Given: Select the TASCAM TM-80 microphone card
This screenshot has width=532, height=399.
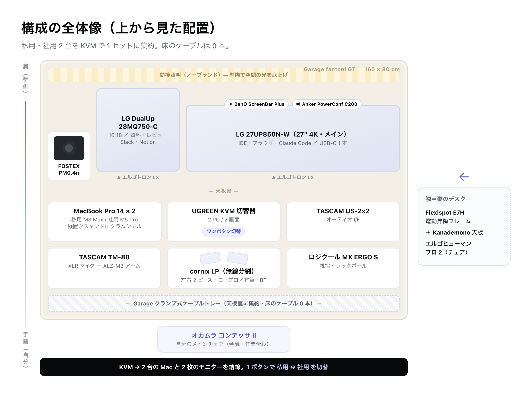Looking at the screenshot, I should click(x=104, y=268).
